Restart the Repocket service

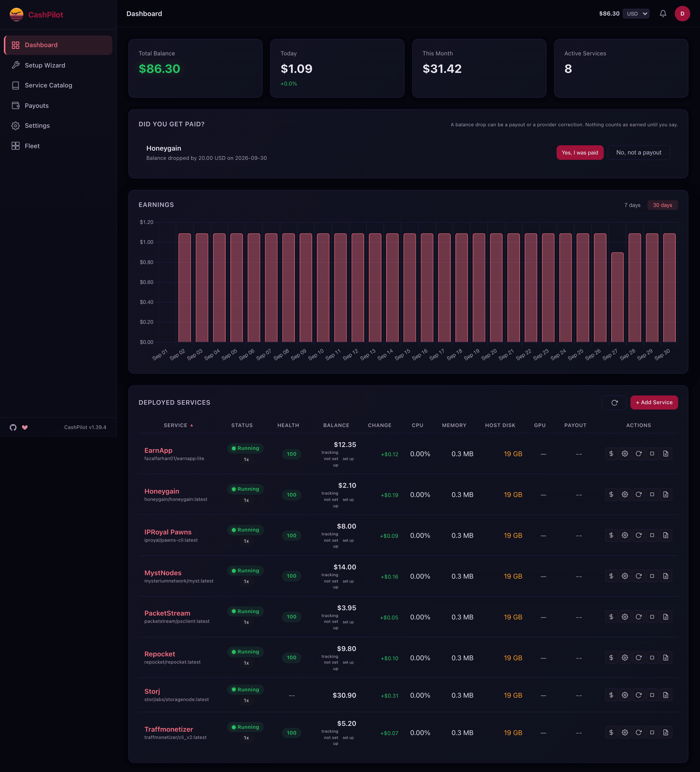pyautogui.click(x=639, y=658)
